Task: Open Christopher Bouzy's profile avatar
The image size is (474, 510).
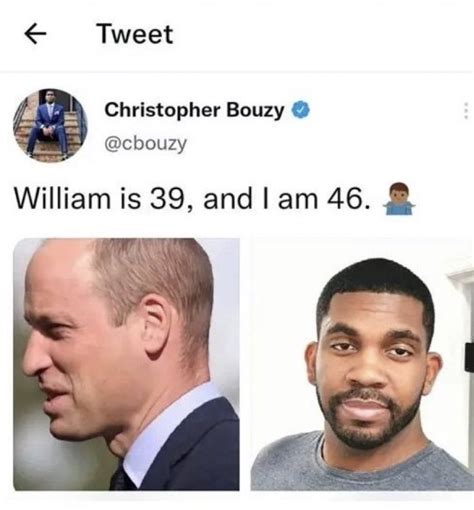Action: tap(50, 126)
